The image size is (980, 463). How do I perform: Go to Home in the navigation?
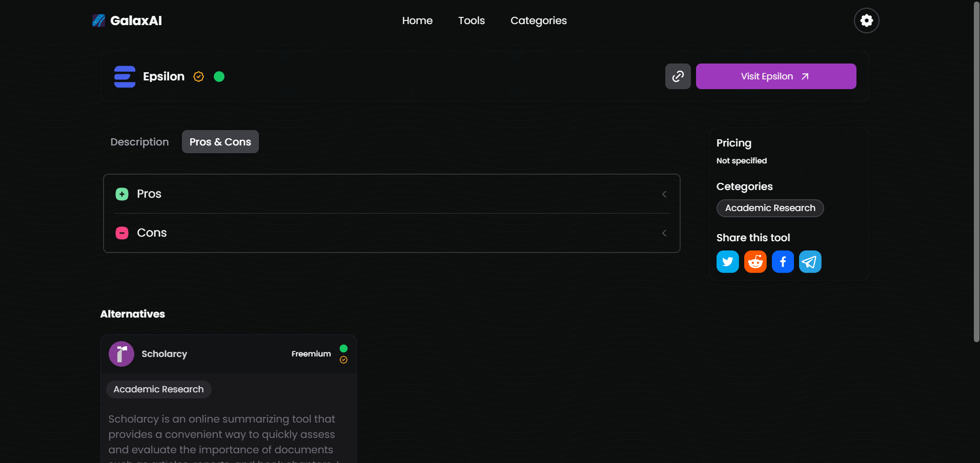point(417,20)
